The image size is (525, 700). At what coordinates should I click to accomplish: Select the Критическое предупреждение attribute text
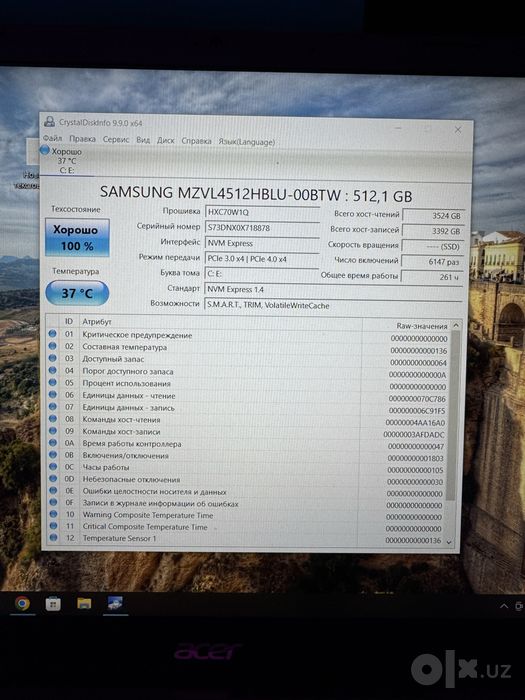point(137,335)
